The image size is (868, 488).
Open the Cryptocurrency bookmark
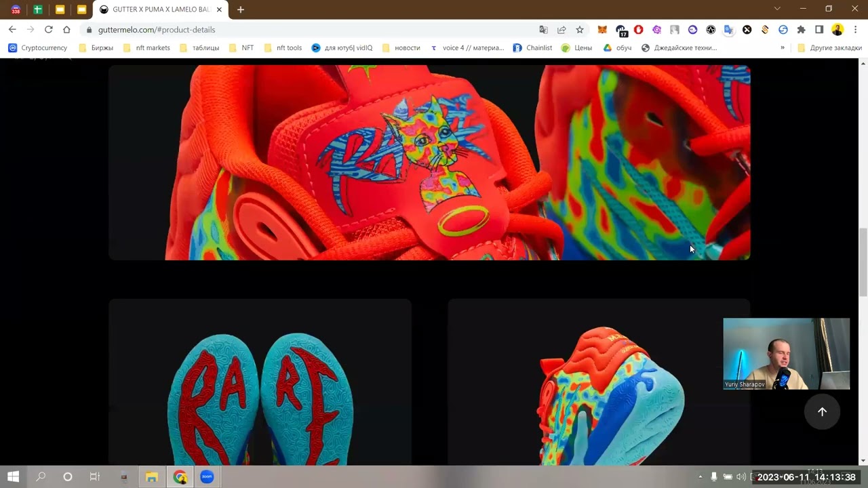(x=37, y=48)
